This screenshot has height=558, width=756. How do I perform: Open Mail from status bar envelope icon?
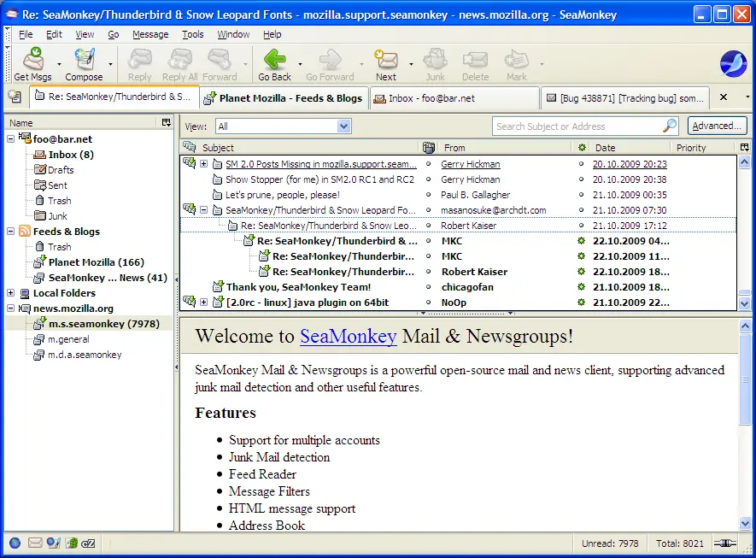[35, 543]
